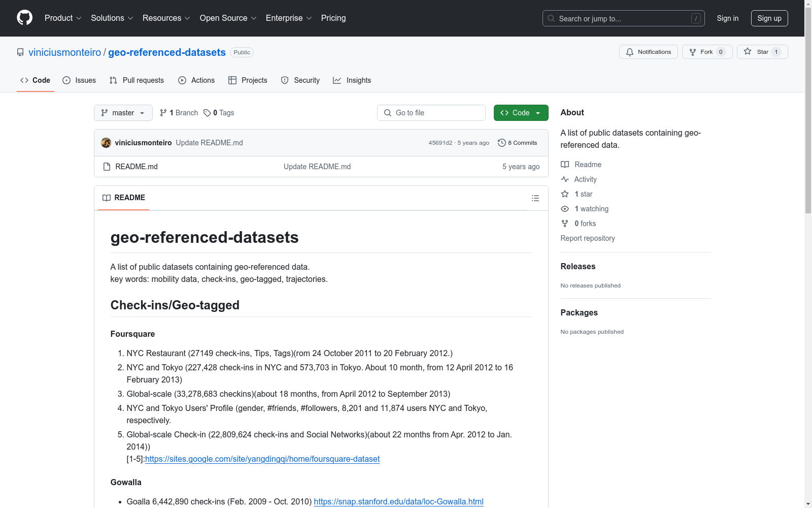This screenshot has width=812, height=508.
Task: Click the repository icon beside viniciusmonteiro
Action: [x=20, y=52]
